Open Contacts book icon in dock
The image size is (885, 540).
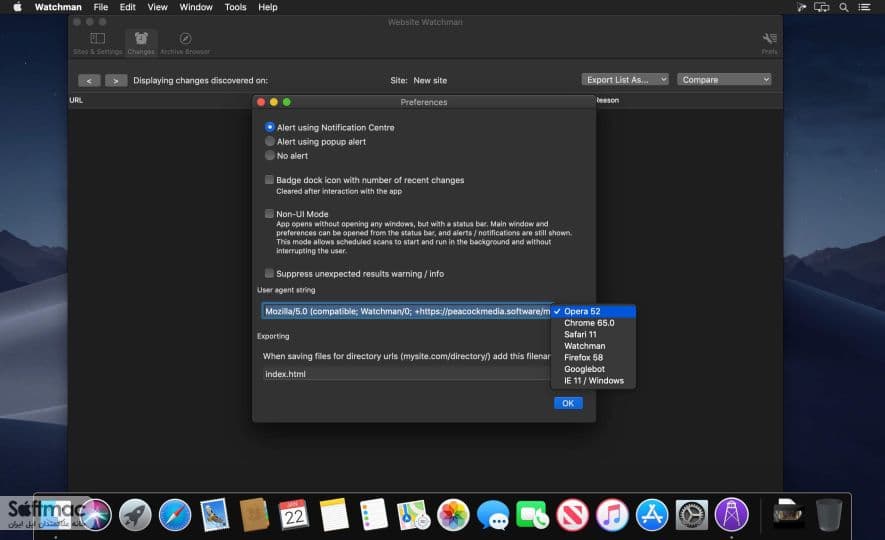point(254,515)
